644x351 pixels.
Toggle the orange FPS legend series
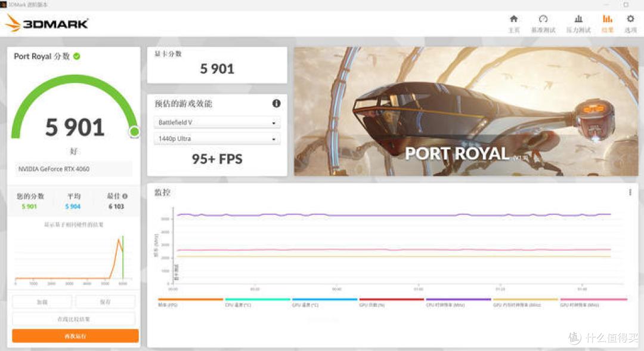191,302
